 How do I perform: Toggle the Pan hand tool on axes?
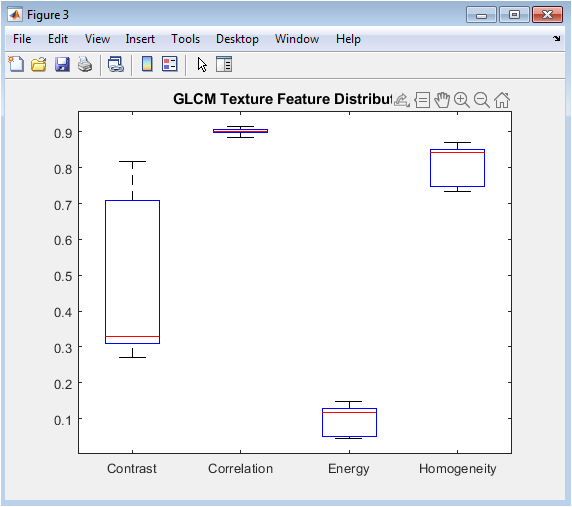[442, 100]
